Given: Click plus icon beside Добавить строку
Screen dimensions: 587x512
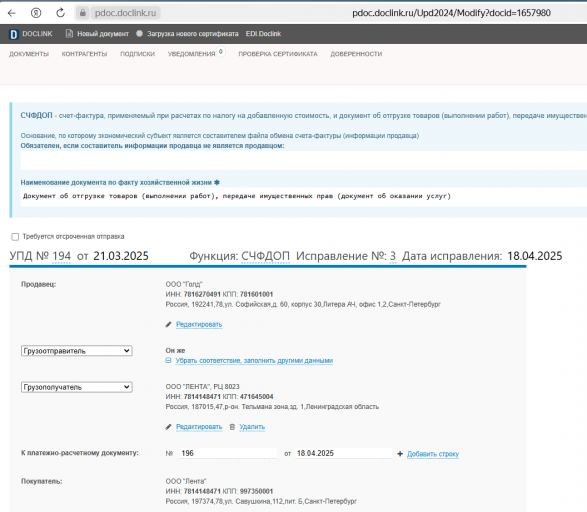Looking at the screenshot, I should coord(400,454).
